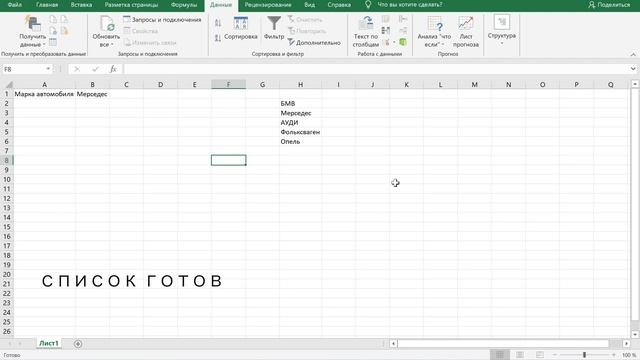The width and height of the screenshot is (640, 360).
Task: Open the green Data Model icon
Action: 403,42
